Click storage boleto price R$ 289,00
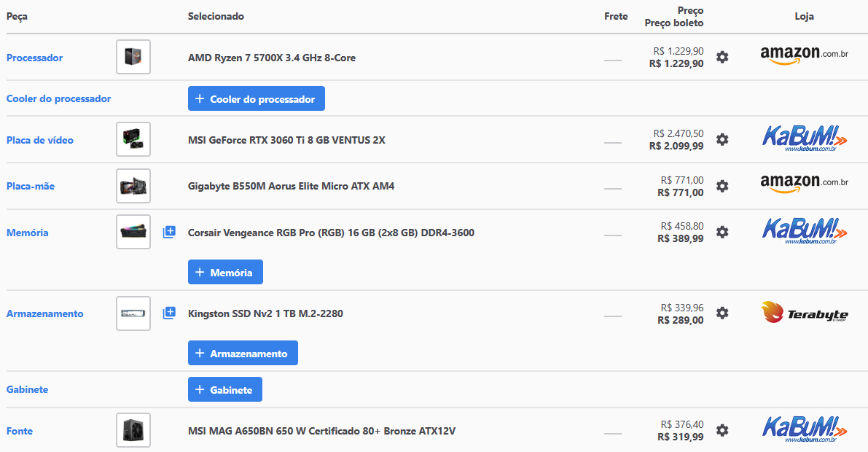This screenshot has width=868, height=452. [x=681, y=320]
